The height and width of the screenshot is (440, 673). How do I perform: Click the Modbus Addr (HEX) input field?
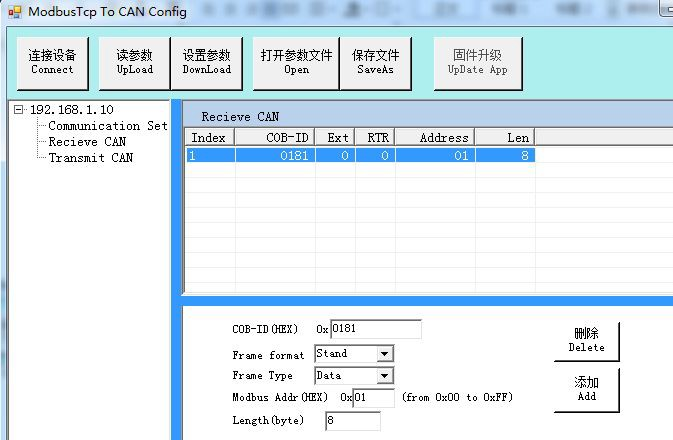tap(373, 398)
